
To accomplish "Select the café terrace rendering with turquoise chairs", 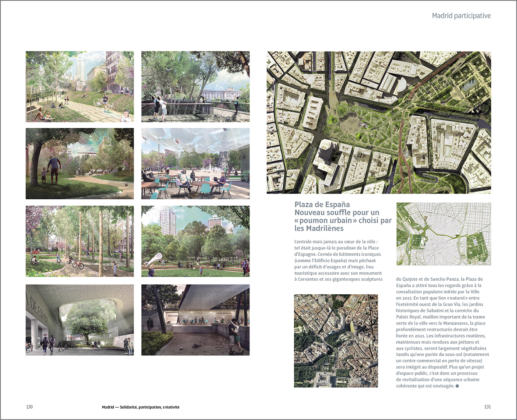I will (x=196, y=164).
